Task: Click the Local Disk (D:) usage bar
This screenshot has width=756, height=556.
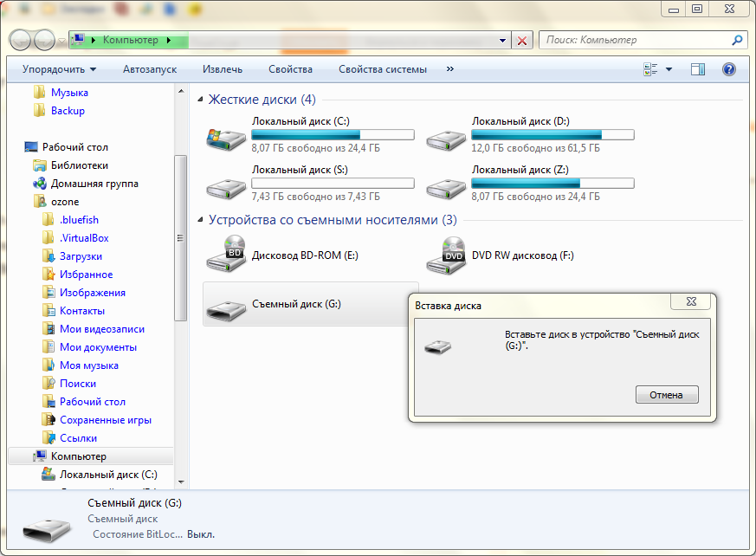Action: [552, 134]
